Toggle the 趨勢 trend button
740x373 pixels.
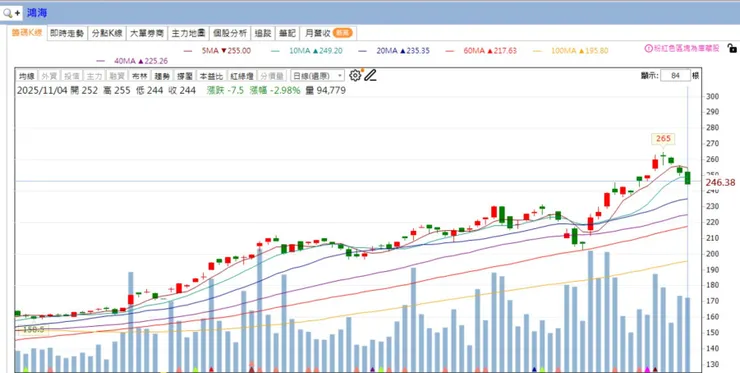point(162,76)
